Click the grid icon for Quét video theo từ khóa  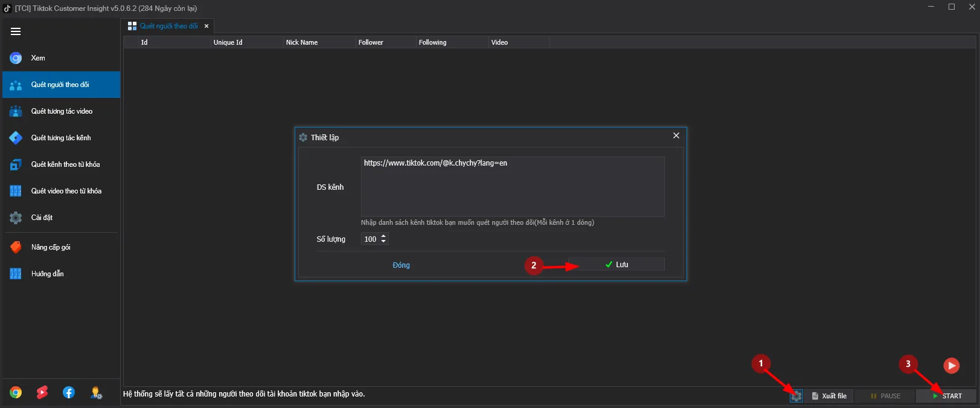click(16, 191)
